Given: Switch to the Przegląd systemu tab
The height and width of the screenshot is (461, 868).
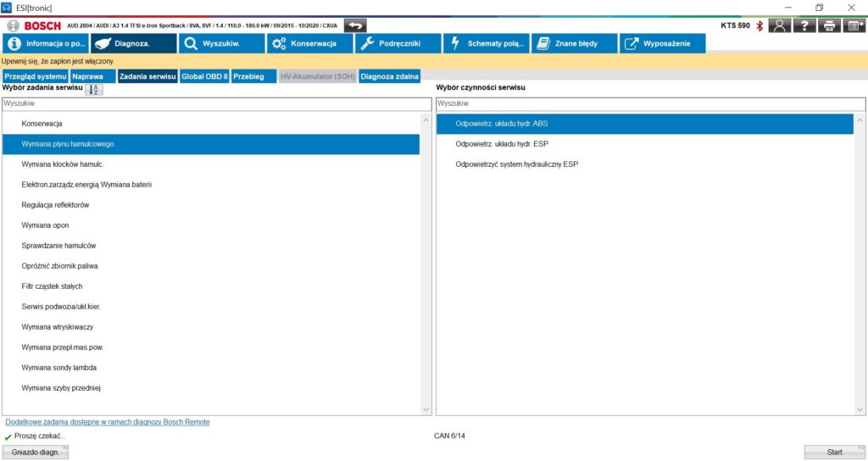Looking at the screenshot, I should [x=35, y=76].
